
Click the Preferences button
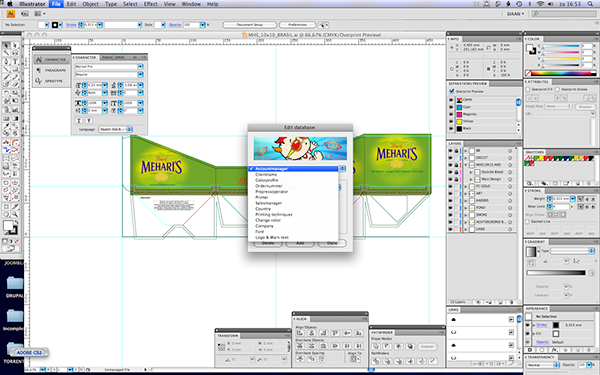pyautogui.click(x=298, y=25)
